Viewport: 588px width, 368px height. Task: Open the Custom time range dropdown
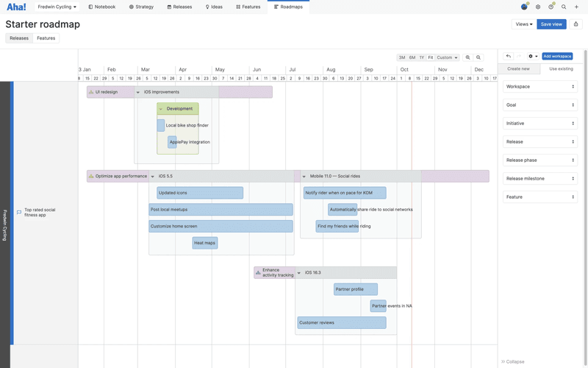pos(447,57)
